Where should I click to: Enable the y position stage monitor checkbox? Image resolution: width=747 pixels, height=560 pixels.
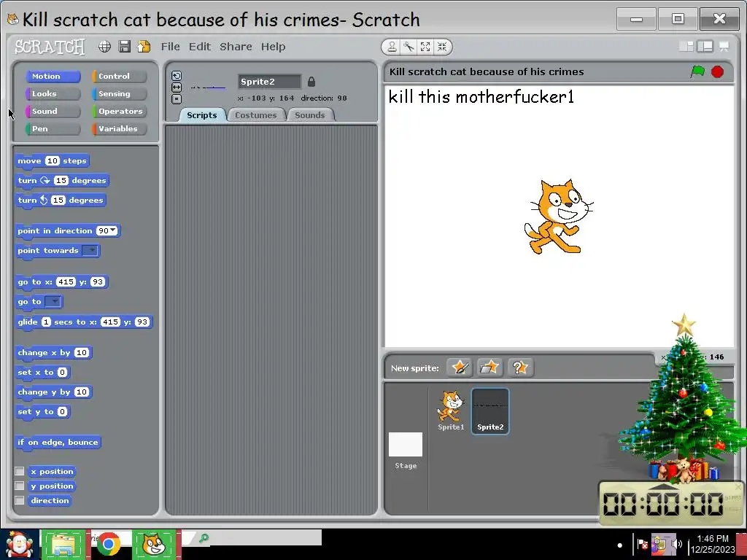pos(20,486)
